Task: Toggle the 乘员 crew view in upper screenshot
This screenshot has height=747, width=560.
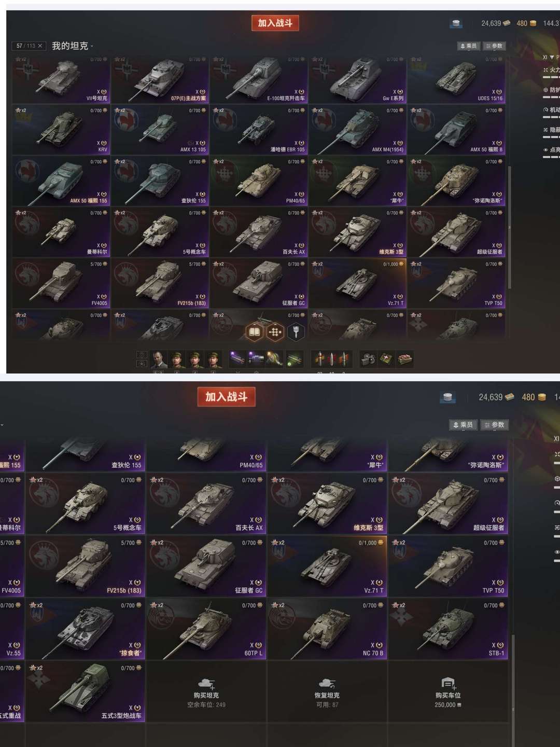Action: pyautogui.click(x=468, y=46)
